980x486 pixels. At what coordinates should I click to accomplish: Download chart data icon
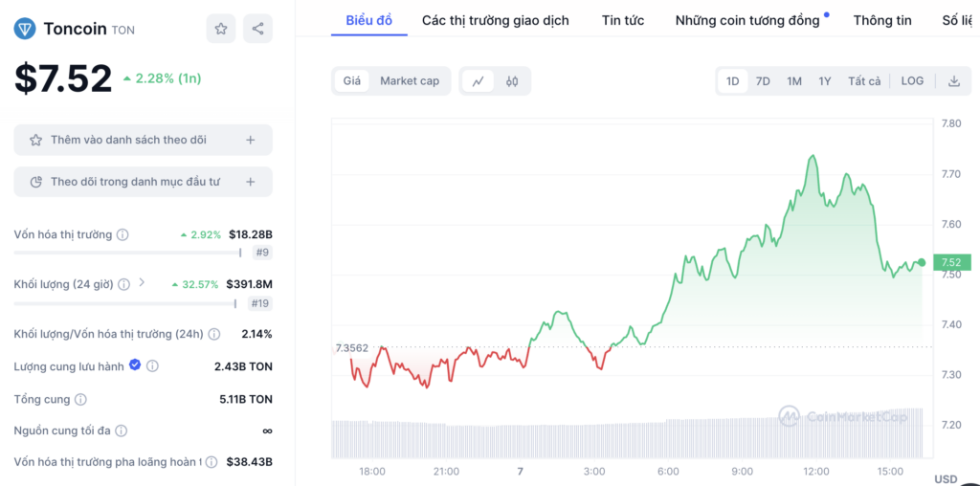click(954, 81)
